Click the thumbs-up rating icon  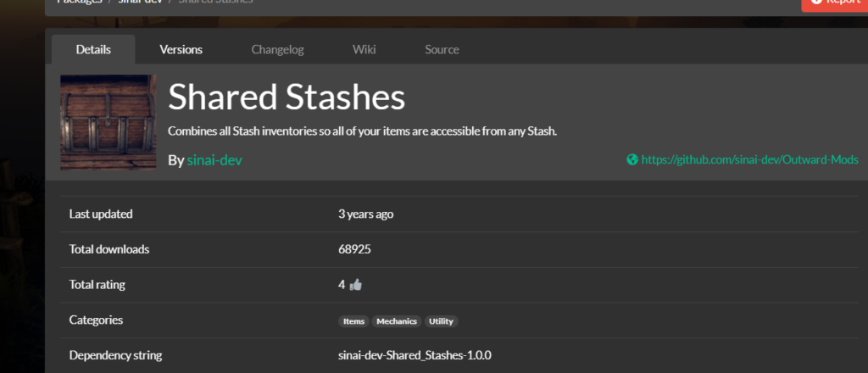(355, 285)
